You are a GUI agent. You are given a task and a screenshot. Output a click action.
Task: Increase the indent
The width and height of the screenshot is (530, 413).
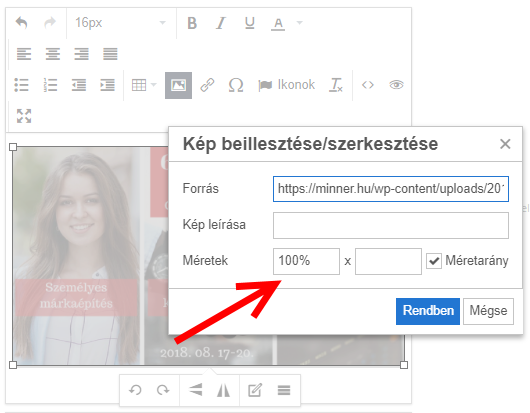coord(107,85)
